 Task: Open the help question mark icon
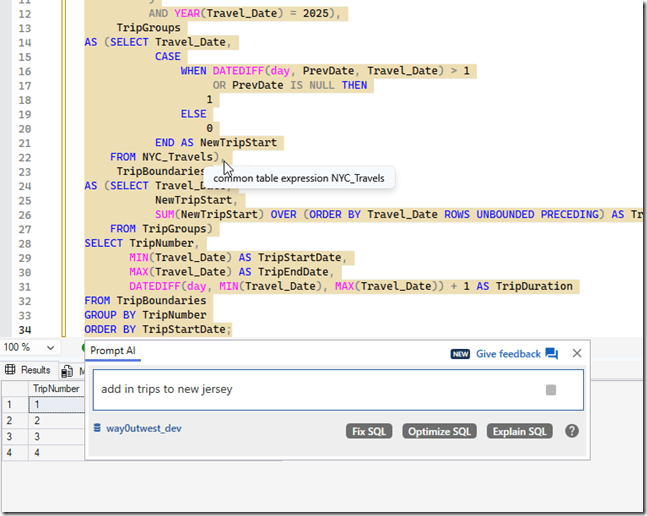coord(572,431)
